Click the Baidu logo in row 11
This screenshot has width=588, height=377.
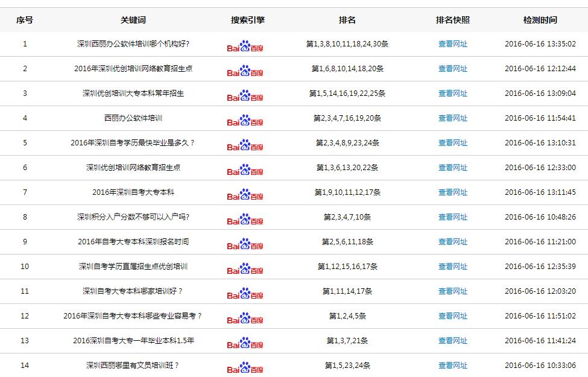click(245, 294)
